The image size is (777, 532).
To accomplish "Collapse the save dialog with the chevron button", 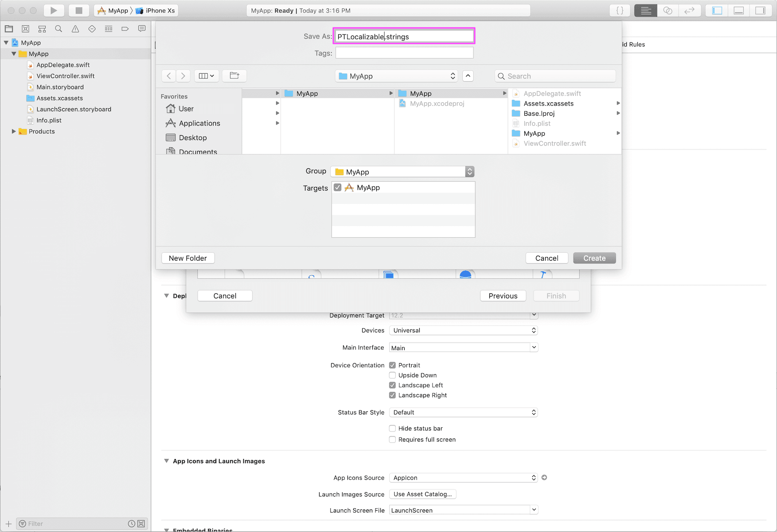I will pyautogui.click(x=468, y=76).
